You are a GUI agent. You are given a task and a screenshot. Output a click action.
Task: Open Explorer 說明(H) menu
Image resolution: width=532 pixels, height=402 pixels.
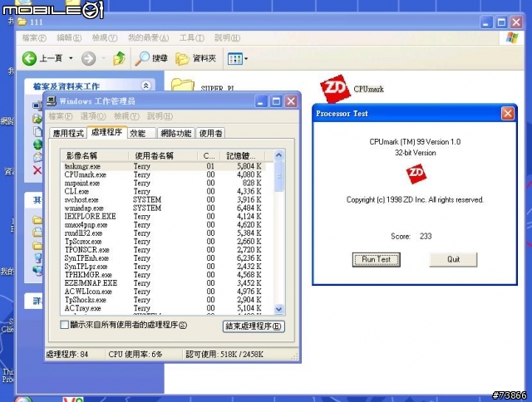[x=227, y=37]
